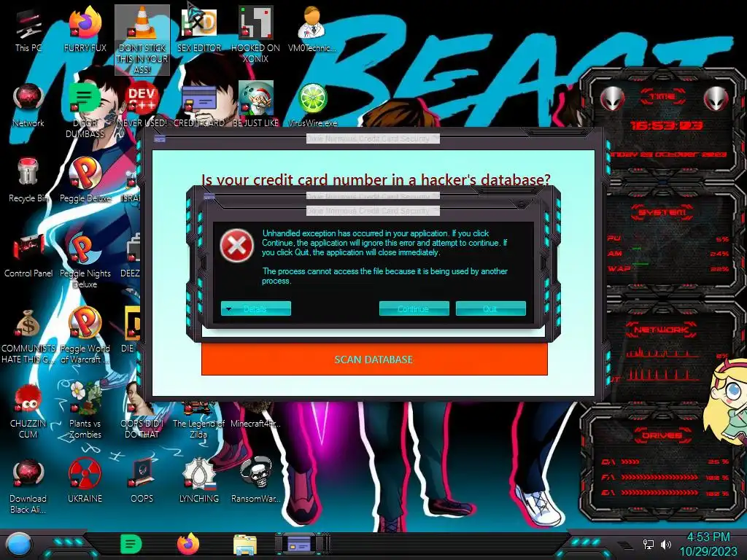This screenshot has width=747, height=560.
Task: Open the Santa icon labeled BE JUST LIKE
Action: 255,105
